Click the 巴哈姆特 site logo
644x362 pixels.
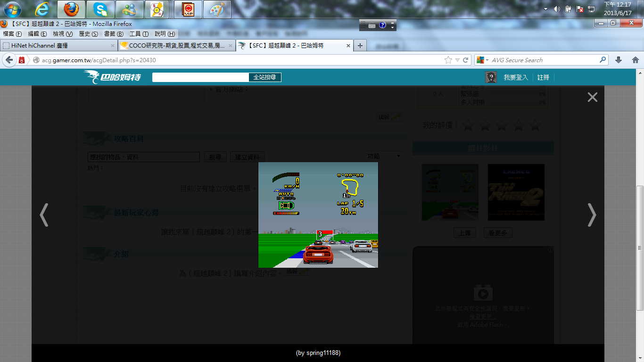point(112,77)
